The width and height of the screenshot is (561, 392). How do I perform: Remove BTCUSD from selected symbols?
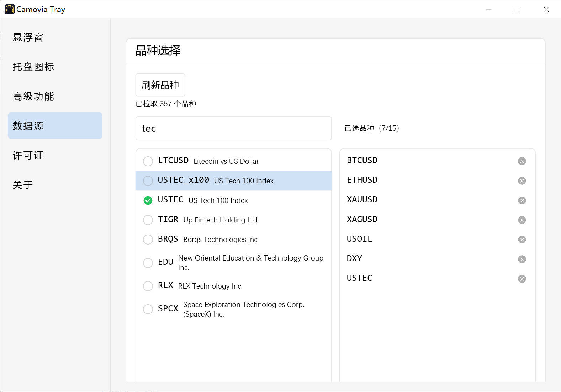(522, 161)
